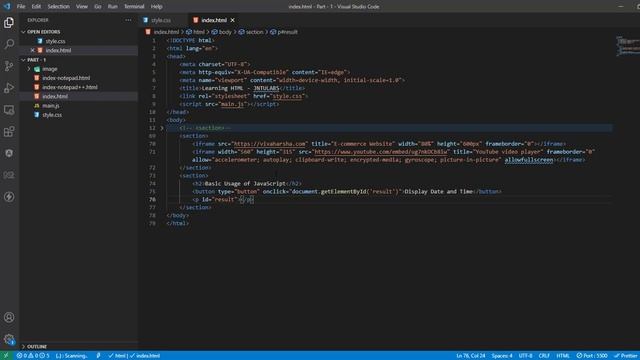Open Explorer more actions ellipsis

tap(128, 20)
